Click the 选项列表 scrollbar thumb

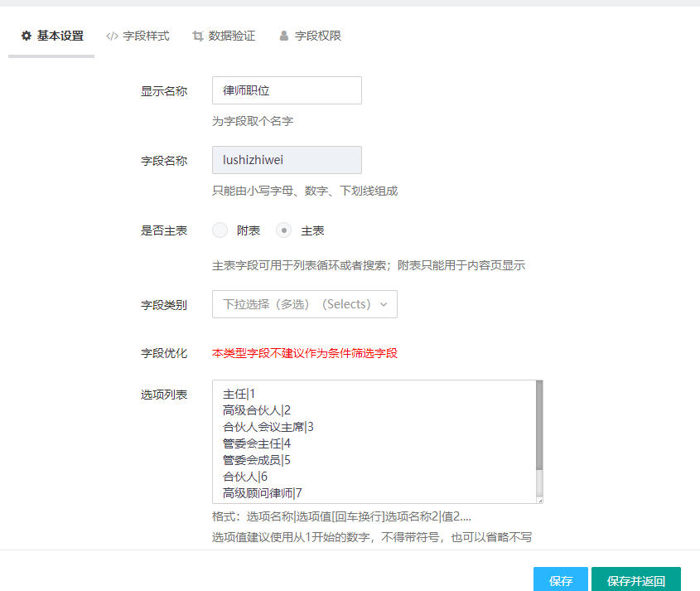click(x=539, y=425)
